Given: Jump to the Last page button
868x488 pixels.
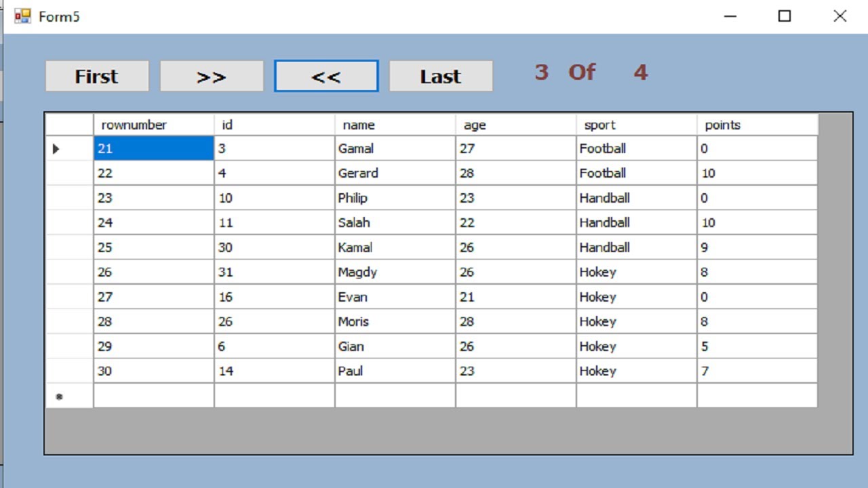Looking at the screenshot, I should (441, 76).
